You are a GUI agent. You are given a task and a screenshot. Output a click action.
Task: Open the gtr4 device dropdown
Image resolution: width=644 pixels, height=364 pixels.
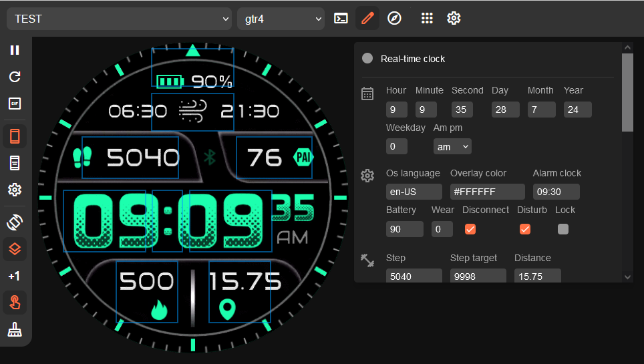click(x=281, y=19)
